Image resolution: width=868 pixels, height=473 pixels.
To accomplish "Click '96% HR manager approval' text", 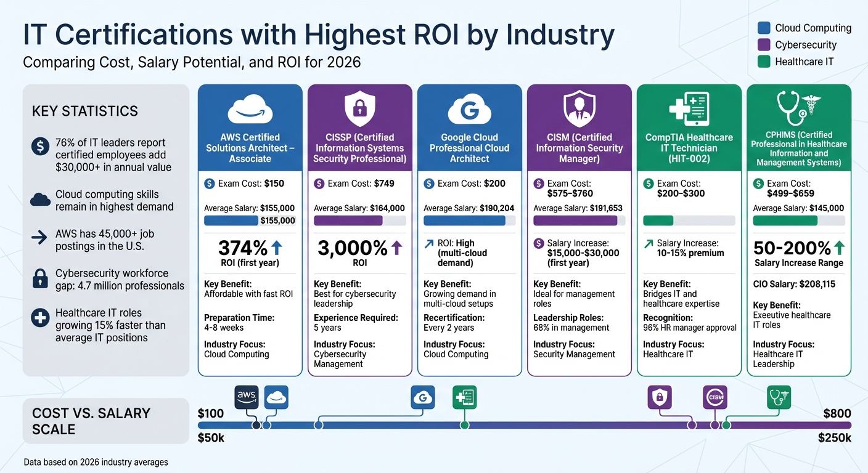I will pyautogui.click(x=690, y=328).
